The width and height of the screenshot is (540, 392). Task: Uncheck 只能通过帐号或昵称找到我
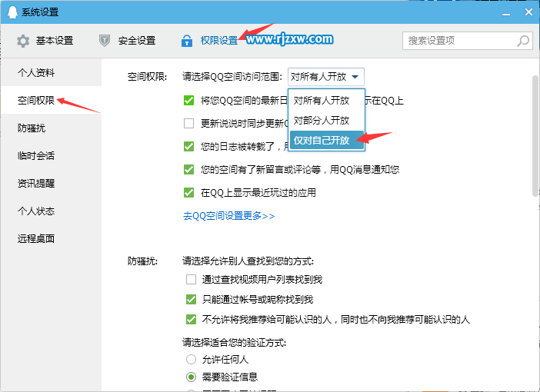pyautogui.click(x=191, y=299)
